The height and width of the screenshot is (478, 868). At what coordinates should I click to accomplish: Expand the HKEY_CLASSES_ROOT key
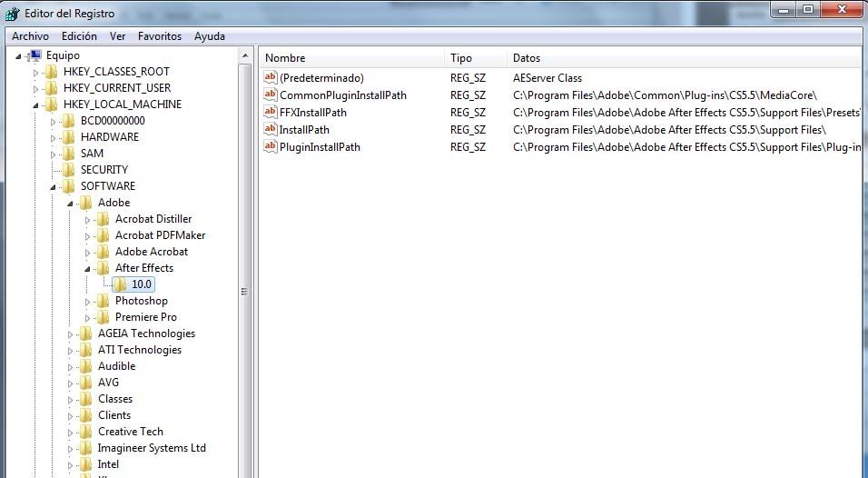(36, 73)
